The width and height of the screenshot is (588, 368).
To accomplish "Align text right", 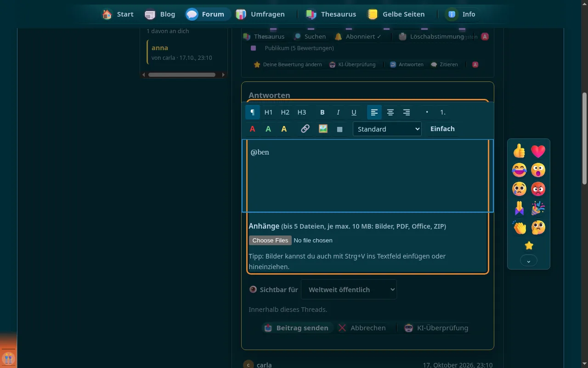I will coord(407,112).
